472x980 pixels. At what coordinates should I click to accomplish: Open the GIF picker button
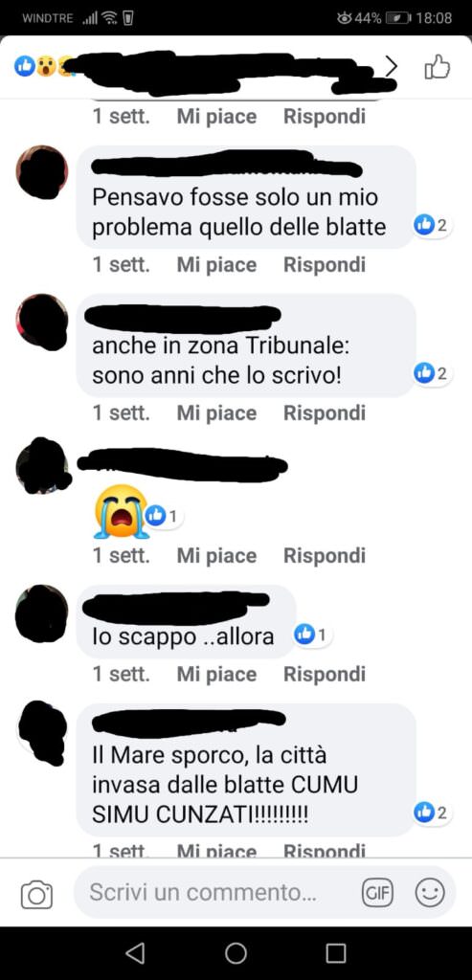point(377,893)
